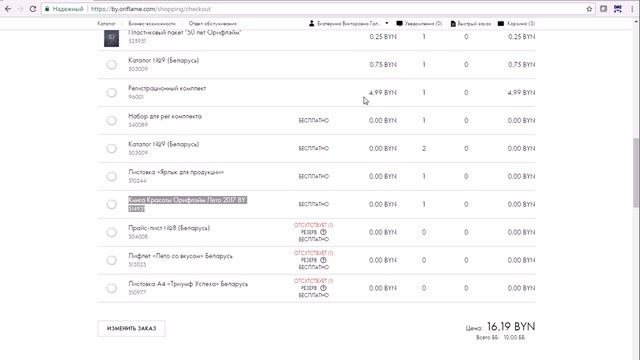Click the total price 16,19 BYN

pos(511,327)
